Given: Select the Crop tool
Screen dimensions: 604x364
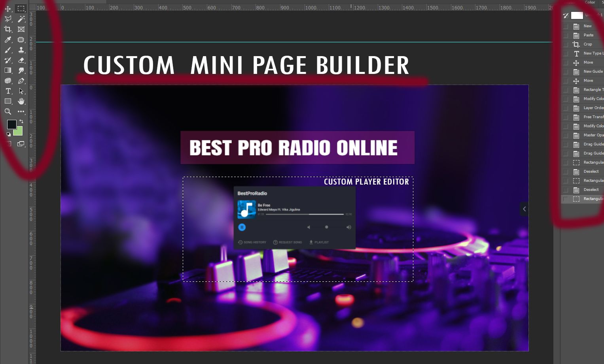Looking at the screenshot, I should point(8,29).
